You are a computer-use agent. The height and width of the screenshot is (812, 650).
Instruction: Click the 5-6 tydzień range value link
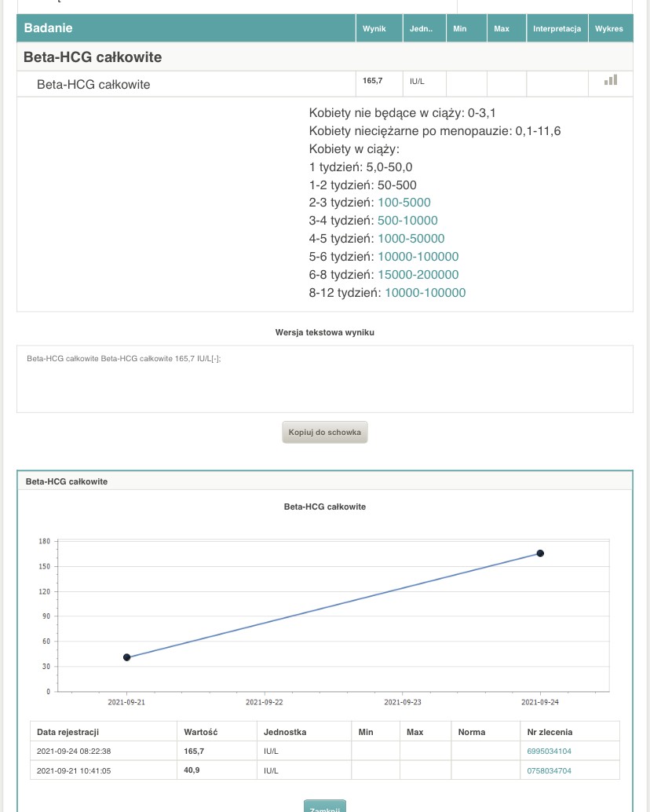click(418, 257)
